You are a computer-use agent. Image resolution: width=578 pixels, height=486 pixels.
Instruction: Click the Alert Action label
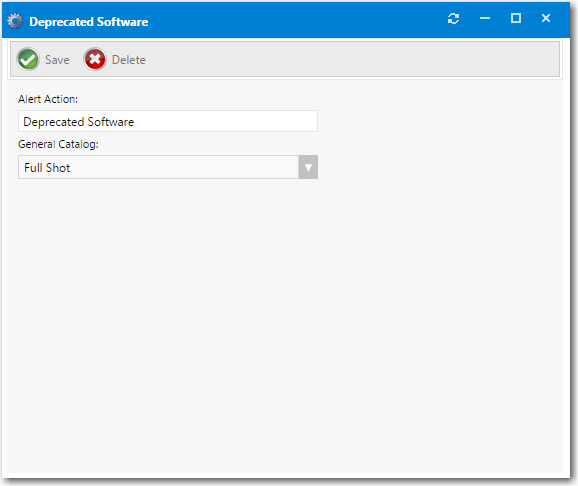click(x=48, y=99)
